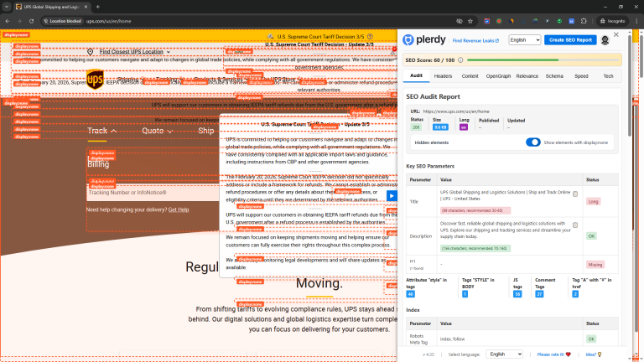The image size is (644, 362).
Task: Click the blue square M extension icon
Action: (571, 21)
